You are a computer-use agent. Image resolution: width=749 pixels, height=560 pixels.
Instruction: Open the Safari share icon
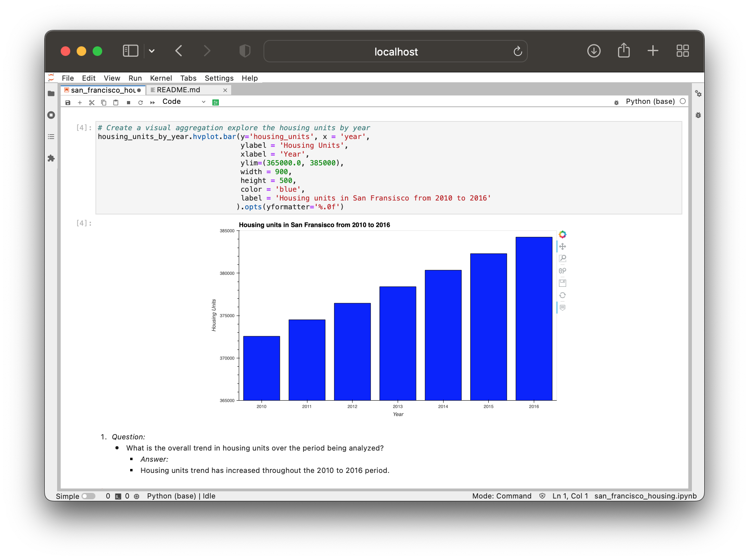point(624,50)
